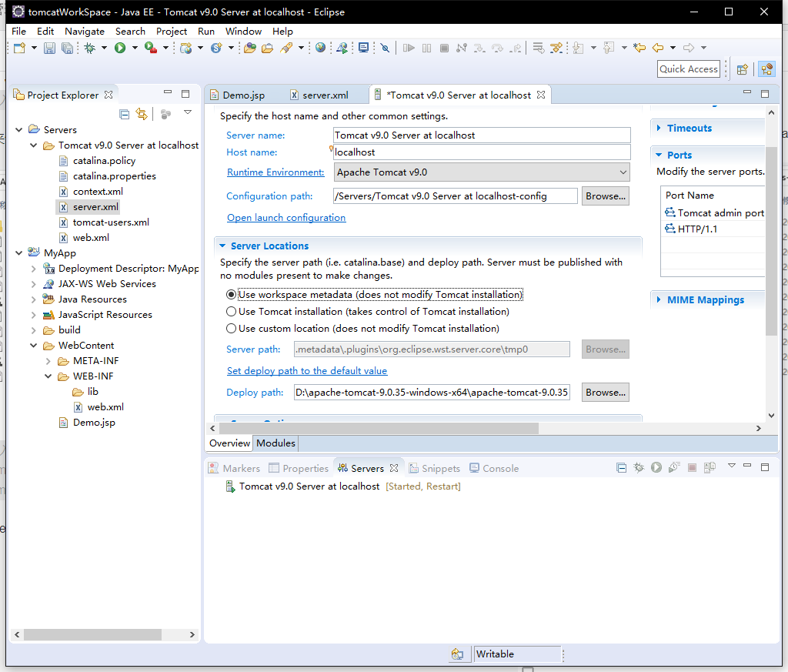Click Browse next to Deploy path
This screenshot has height=672, width=788.
click(606, 393)
